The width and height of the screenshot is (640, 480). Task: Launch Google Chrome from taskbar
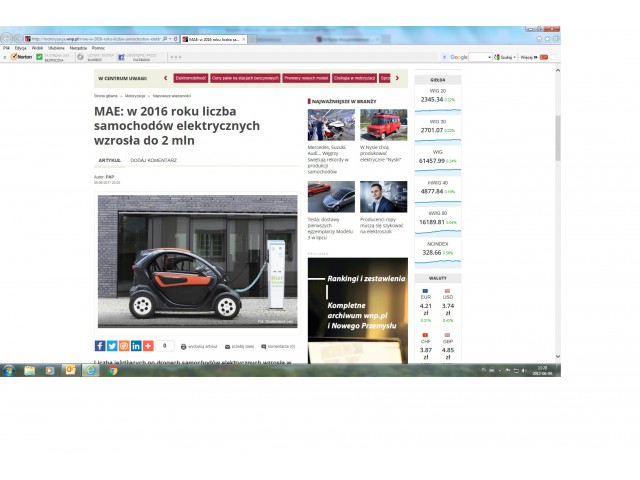[x=112, y=370]
